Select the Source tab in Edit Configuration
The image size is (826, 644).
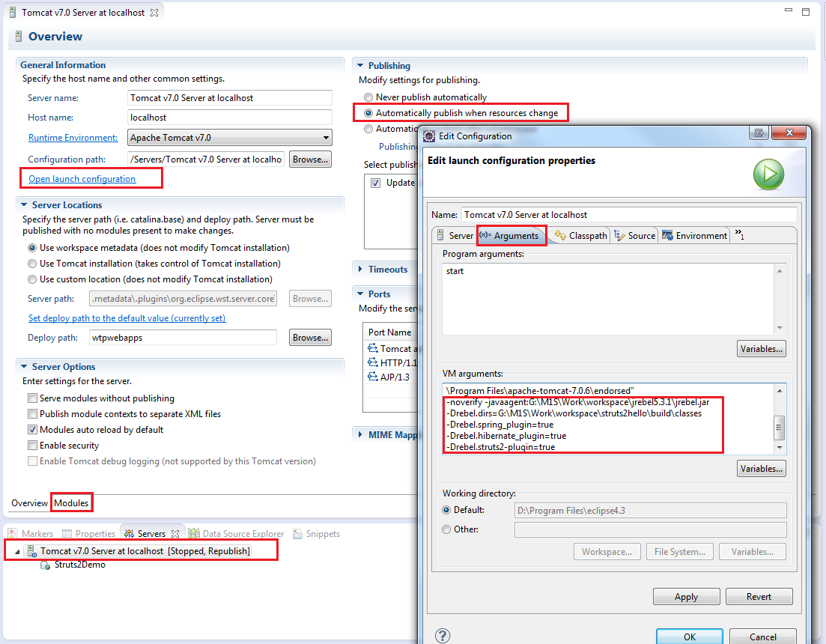[x=635, y=236]
